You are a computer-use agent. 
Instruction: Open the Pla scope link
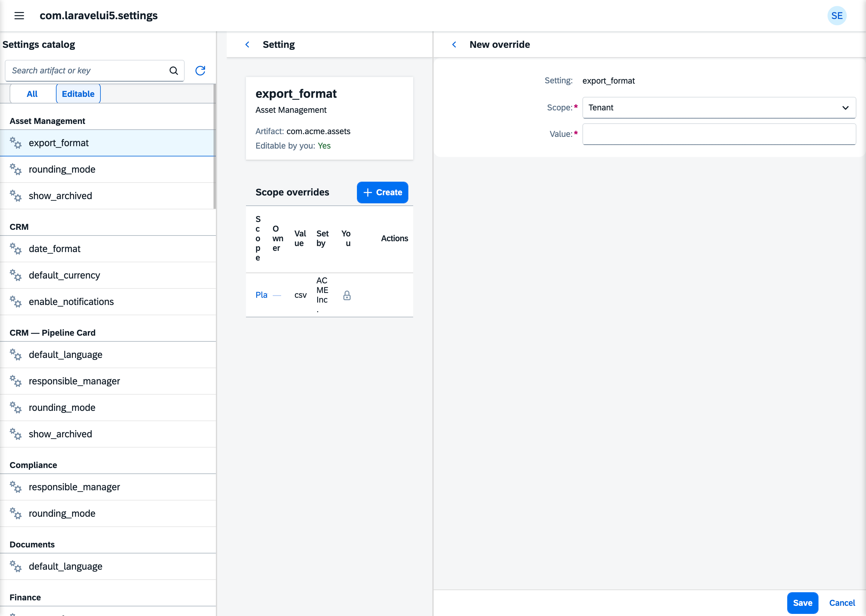tap(261, 295)
